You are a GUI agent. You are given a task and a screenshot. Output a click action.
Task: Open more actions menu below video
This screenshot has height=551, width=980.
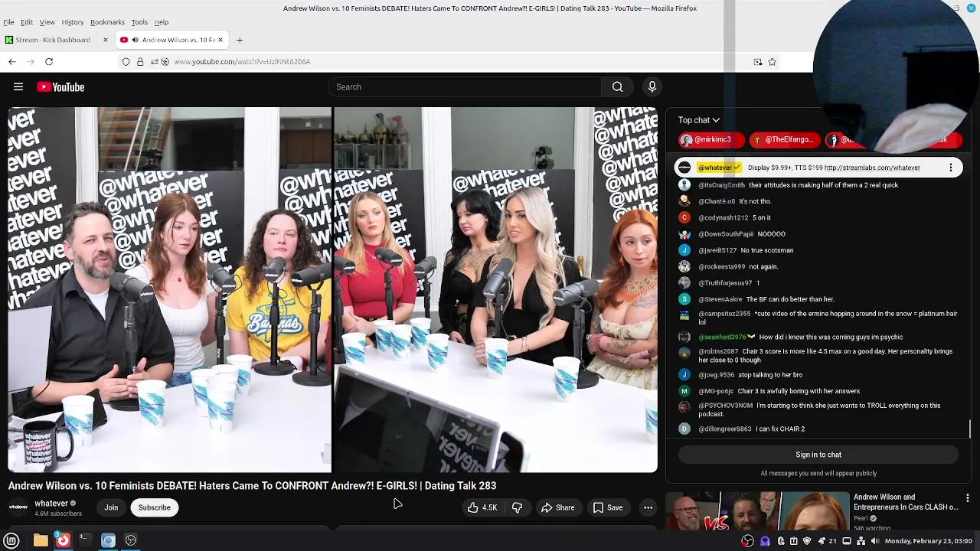pyautogui.click(x=648, y=507)
